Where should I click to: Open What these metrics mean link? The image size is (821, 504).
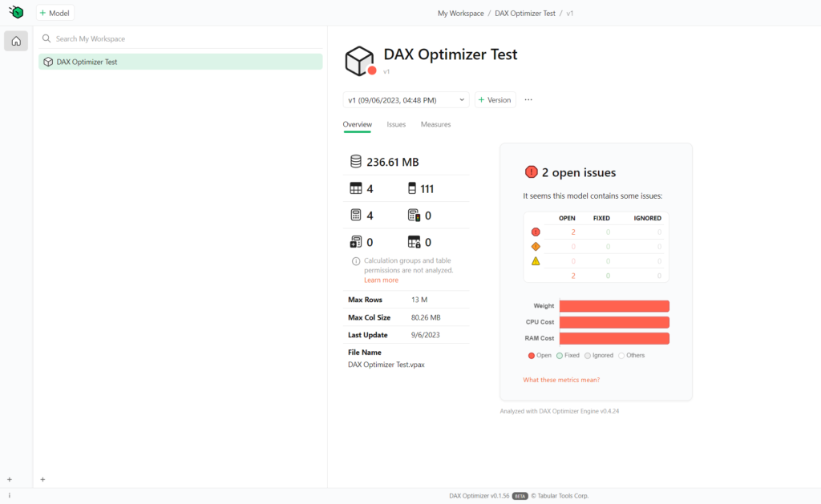pos(561,380)
